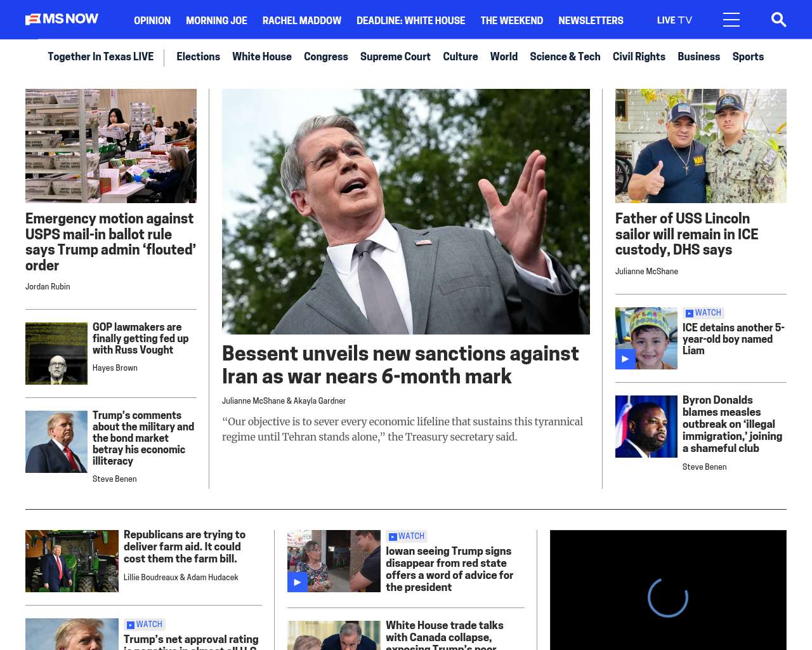Open Science & Tech topic
The width and height of the screenshot is (812, 650).
(565, 56)
